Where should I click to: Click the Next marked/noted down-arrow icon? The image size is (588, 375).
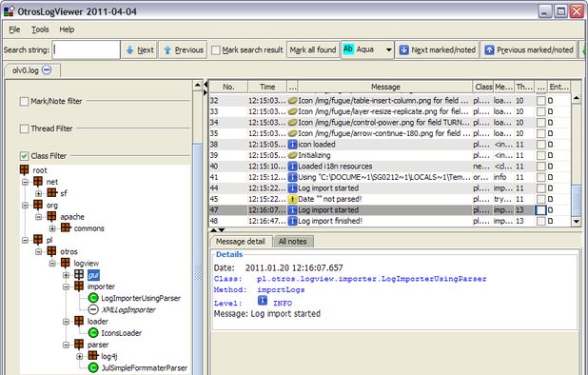point(403,49)
